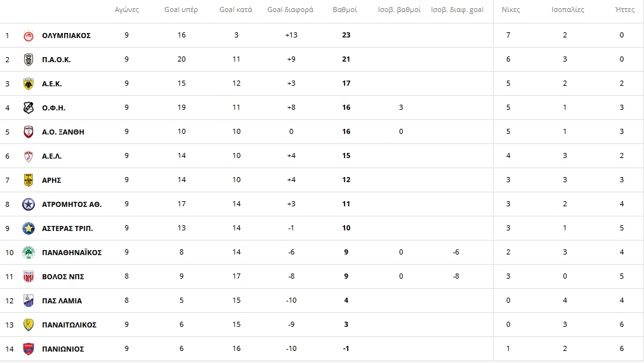Click the ΒΟΛΟΣ ΝΠΣ team crest
644x363 pixels.
pos(28,277)
